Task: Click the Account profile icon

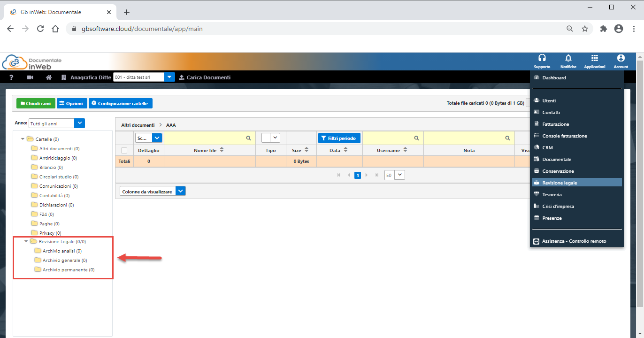Action: point(621,58)
